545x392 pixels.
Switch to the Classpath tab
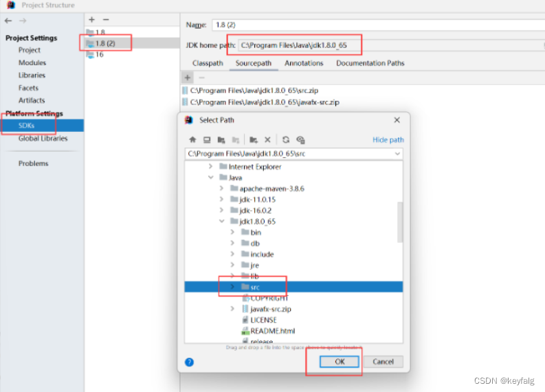[208, 63]
